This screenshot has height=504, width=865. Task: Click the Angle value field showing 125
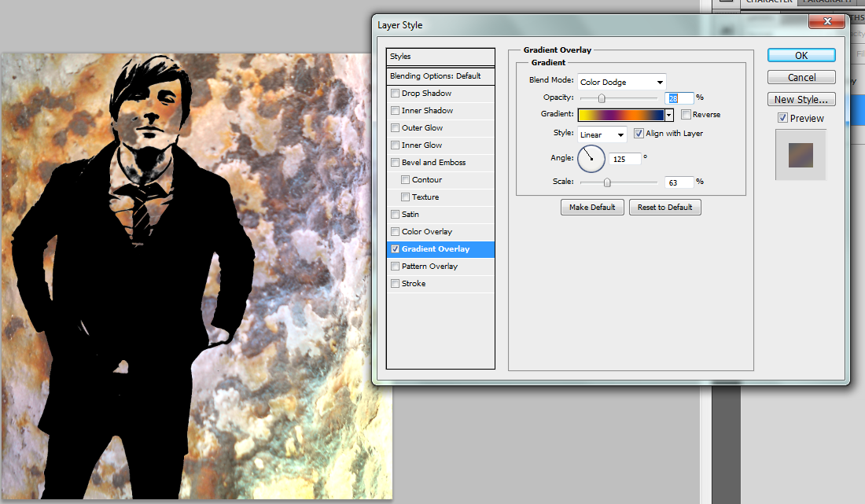point(625,159)
